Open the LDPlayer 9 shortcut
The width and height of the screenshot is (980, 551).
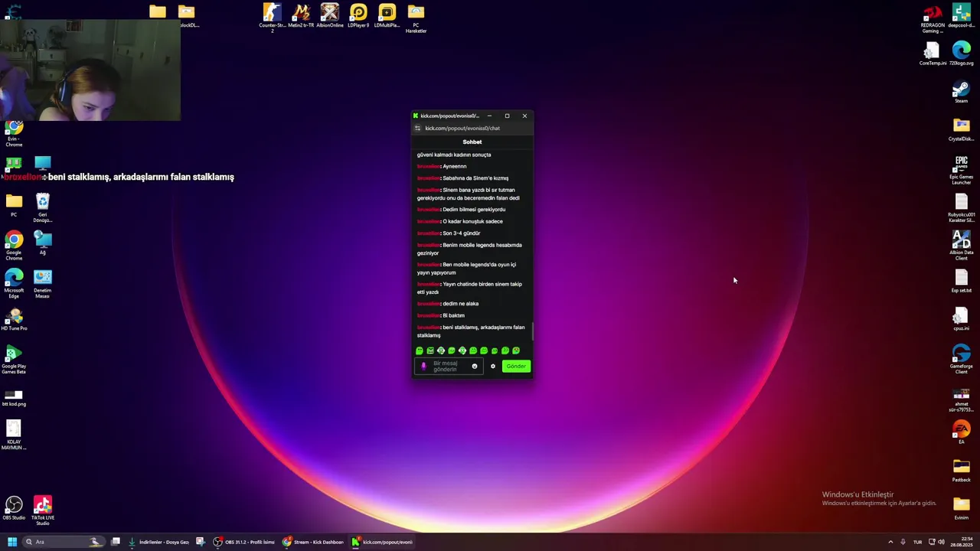358,15
